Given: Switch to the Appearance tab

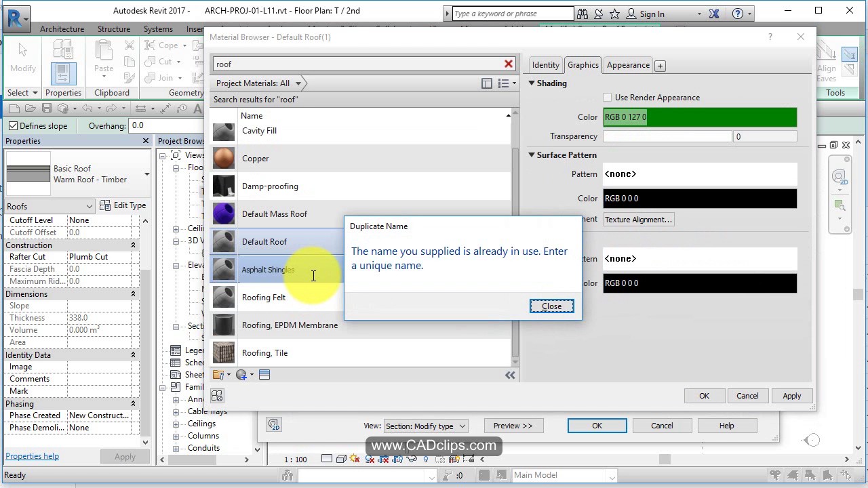Looking at the screenshot, I should 628,65.
